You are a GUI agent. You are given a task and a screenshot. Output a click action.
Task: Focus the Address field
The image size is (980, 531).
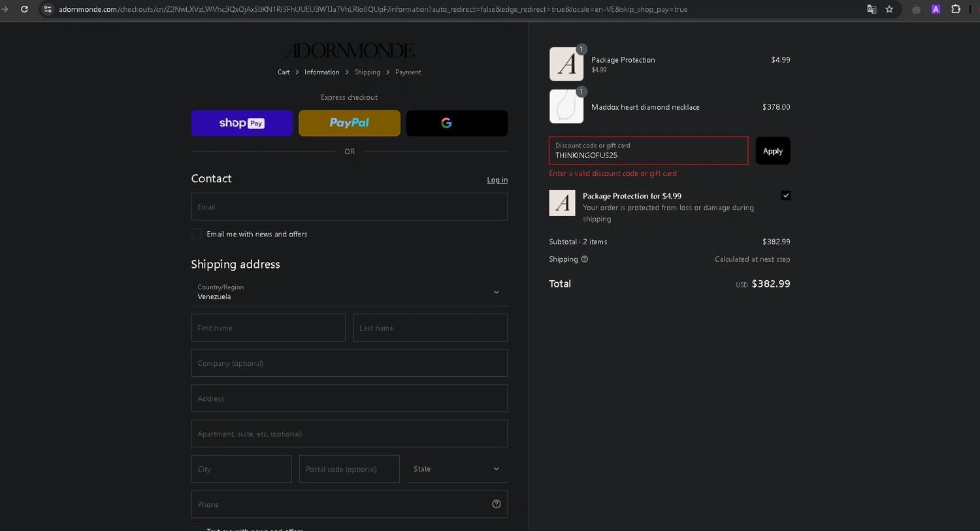point(350,398)
